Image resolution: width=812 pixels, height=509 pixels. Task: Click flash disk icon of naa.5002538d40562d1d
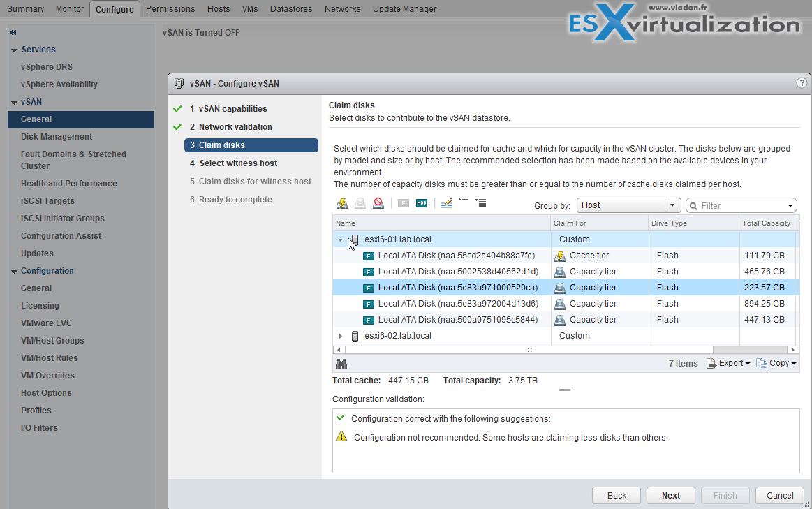tap(369, 272)
